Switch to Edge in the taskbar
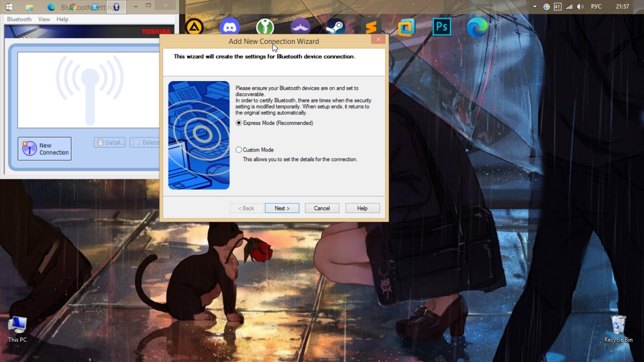 (51, 7)
